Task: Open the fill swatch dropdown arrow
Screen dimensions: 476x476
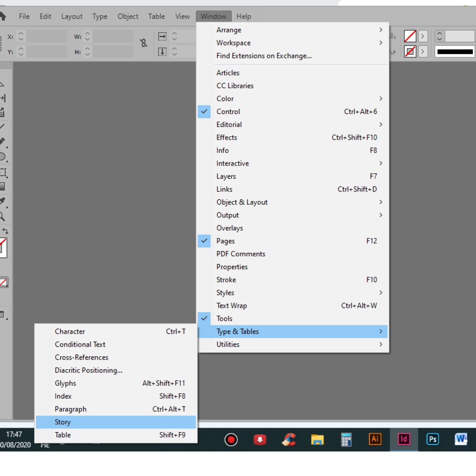Action: (x=422, y=36)
